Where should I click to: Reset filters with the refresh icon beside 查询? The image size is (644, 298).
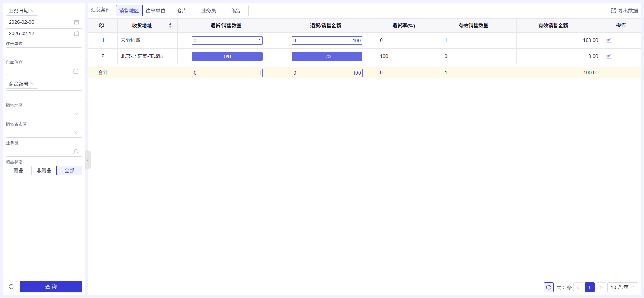point(11,287)
